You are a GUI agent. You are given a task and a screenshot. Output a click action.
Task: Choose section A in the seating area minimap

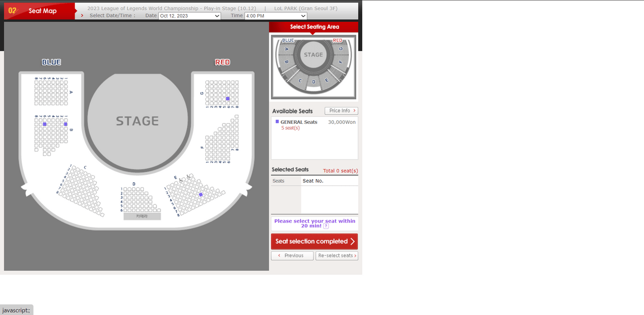pyautogui.click(x=286, y=49)
